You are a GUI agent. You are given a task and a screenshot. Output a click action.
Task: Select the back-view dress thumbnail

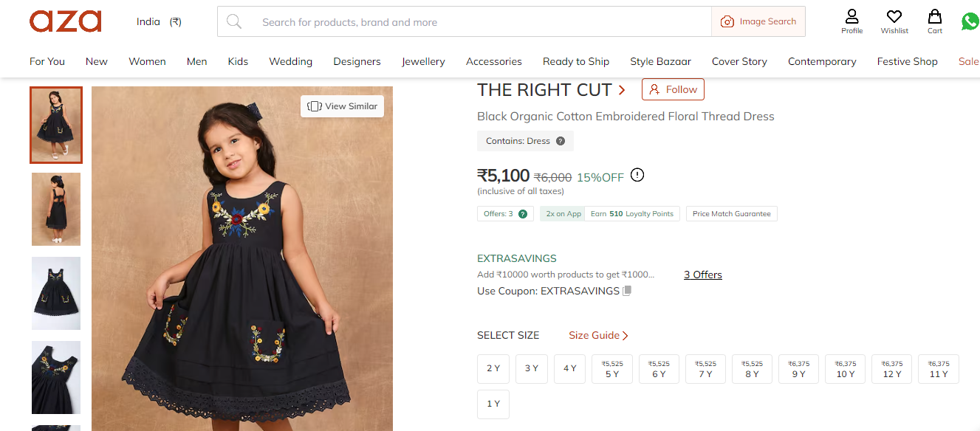[56, 210]
